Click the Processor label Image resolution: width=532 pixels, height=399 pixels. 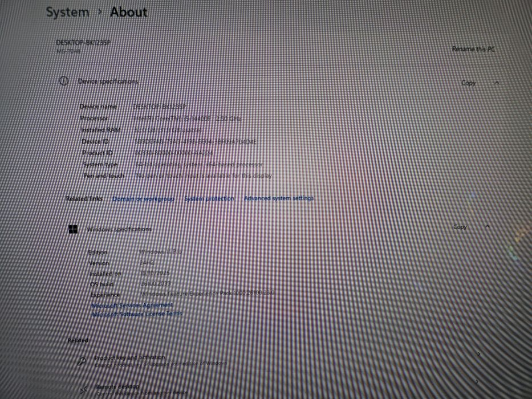point(94,118)
